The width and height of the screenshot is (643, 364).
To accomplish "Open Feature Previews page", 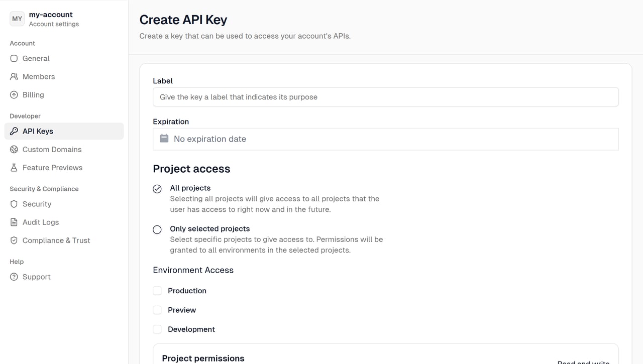I will coord(64,167).
